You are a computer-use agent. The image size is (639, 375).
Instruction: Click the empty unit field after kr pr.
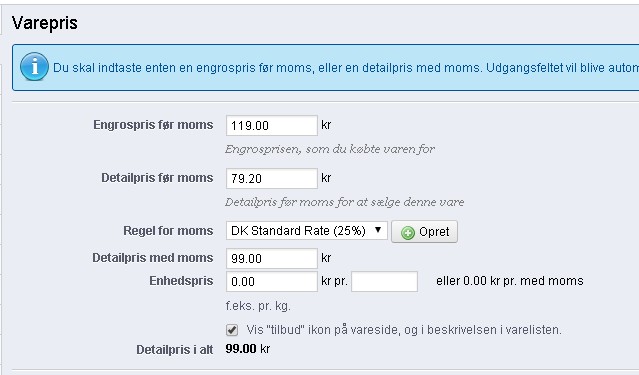384,281
